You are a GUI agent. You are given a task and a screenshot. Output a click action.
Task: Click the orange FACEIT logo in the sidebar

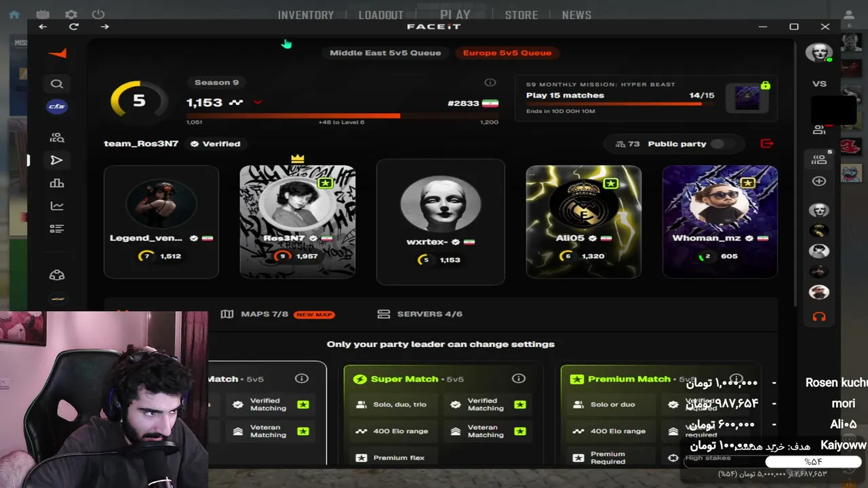[x=57, y=53]
